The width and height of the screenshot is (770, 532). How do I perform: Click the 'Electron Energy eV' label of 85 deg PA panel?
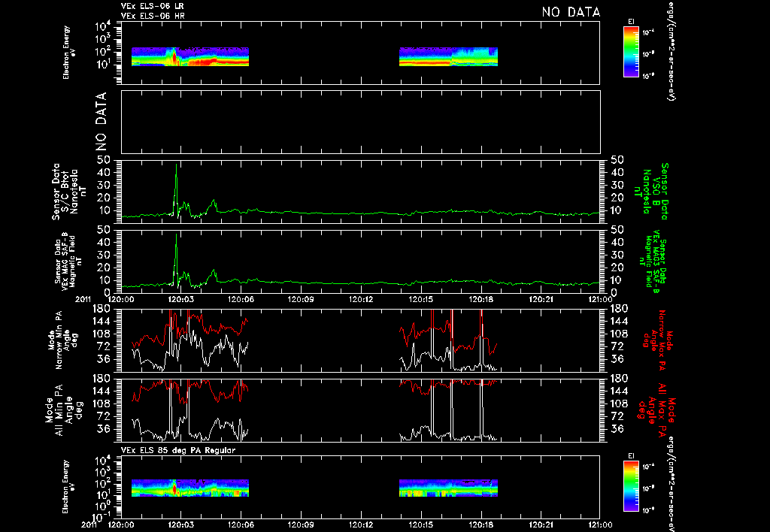coord(69,487)
